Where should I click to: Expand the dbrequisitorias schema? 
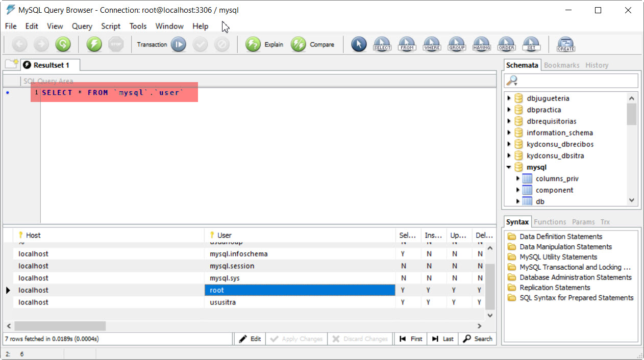pos(509,121)
